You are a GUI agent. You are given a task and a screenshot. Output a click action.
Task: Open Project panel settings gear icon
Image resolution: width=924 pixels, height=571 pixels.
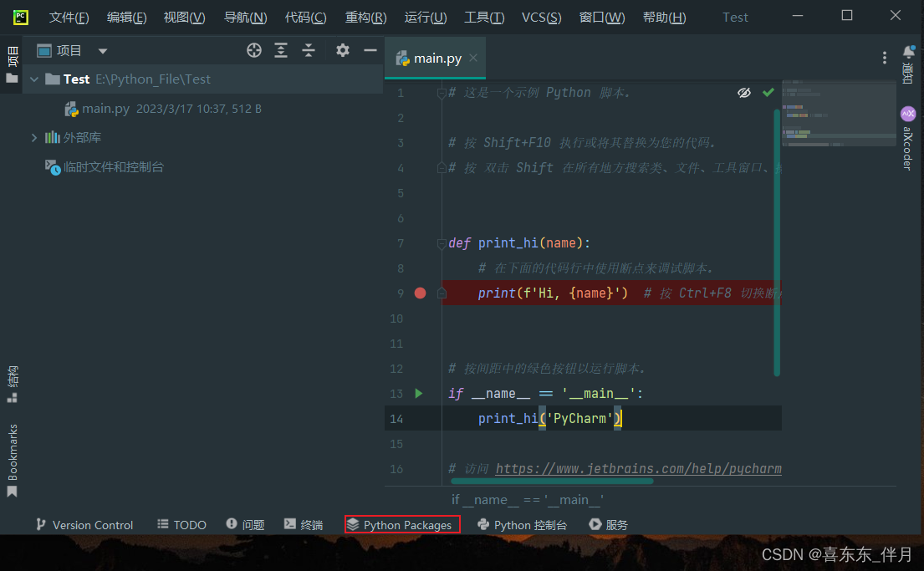point(342,50)
